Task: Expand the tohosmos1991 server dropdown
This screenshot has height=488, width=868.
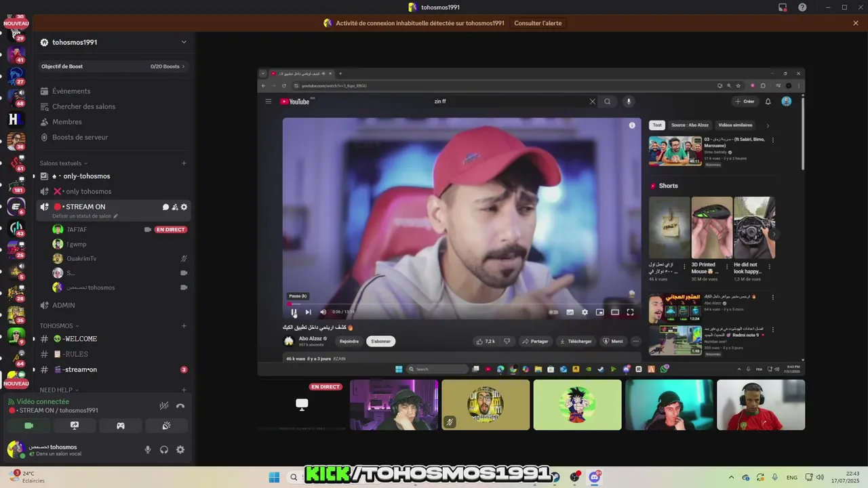Action: 184,42
